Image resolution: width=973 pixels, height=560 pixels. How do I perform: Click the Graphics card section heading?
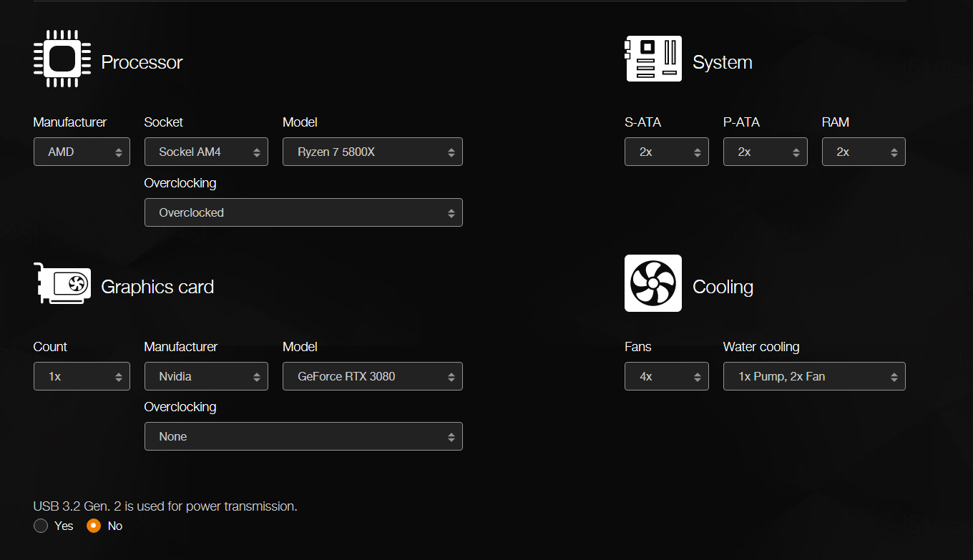pos(157,287)
